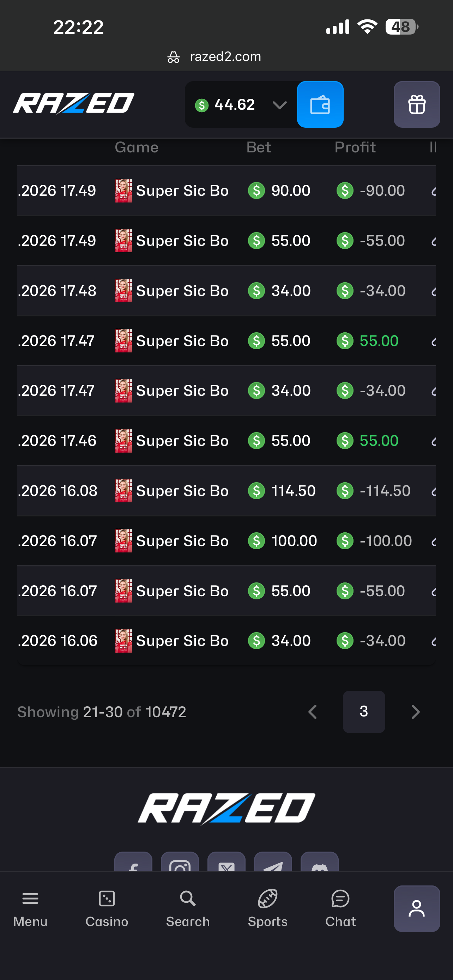Open the gift rewards icon

point(417,104)
